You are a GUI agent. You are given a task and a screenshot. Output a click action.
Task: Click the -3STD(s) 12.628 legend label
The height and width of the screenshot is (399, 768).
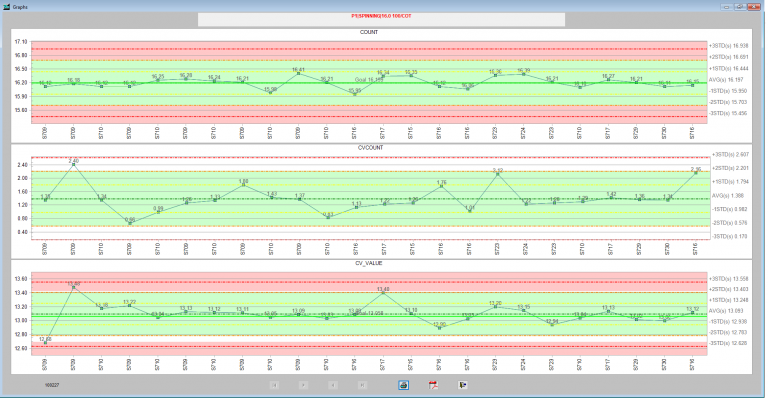(728, 343)
